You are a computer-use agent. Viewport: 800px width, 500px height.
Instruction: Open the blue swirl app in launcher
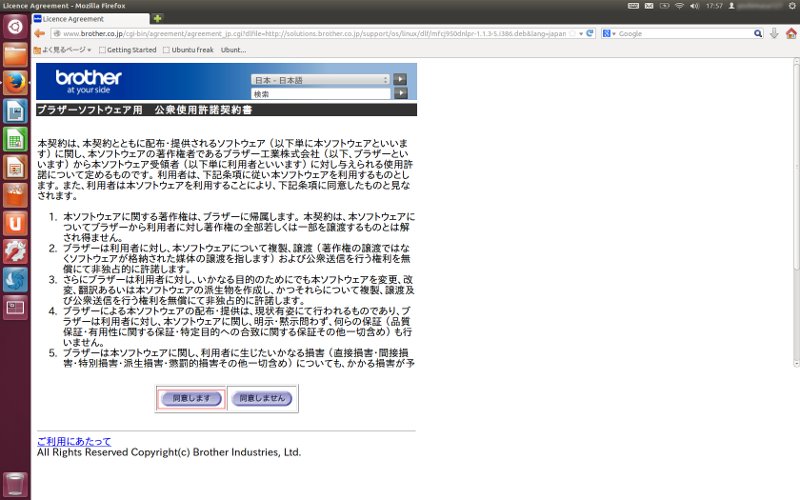click(15, 279)
